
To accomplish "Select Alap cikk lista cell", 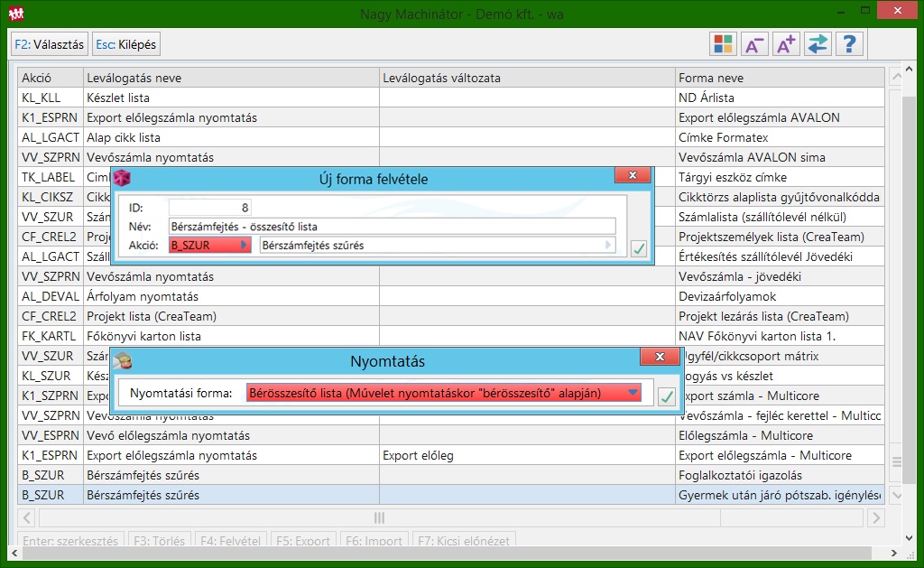I will coord(231,137).
